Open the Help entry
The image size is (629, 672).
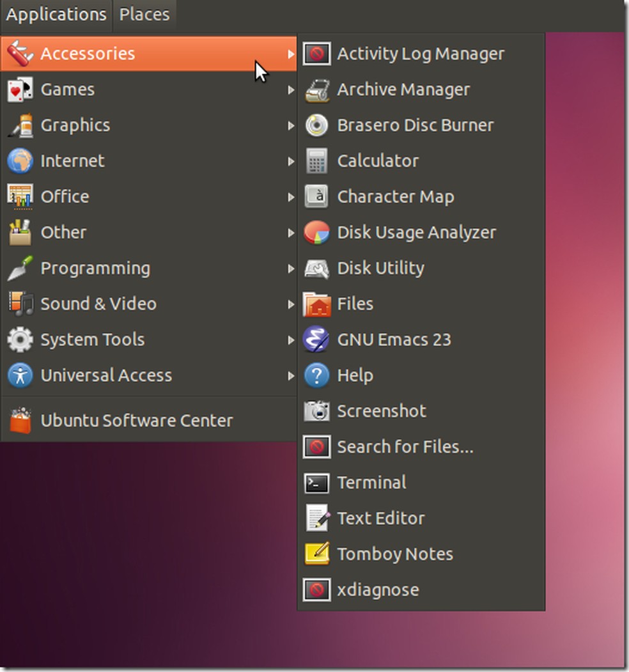(x=355, y=375)
